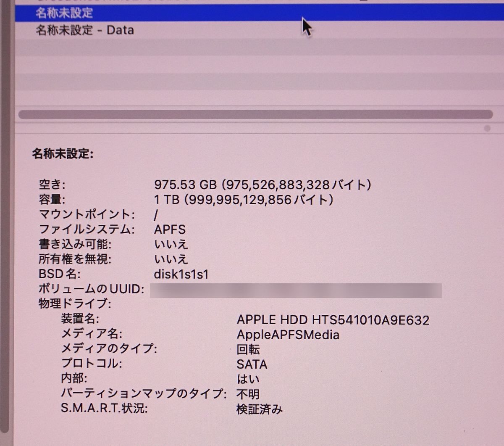The width and height of the screenshot is (504, 446).
Task: Click the 内部 value はい
Action: pyautogui.click(x=248, y=379)
